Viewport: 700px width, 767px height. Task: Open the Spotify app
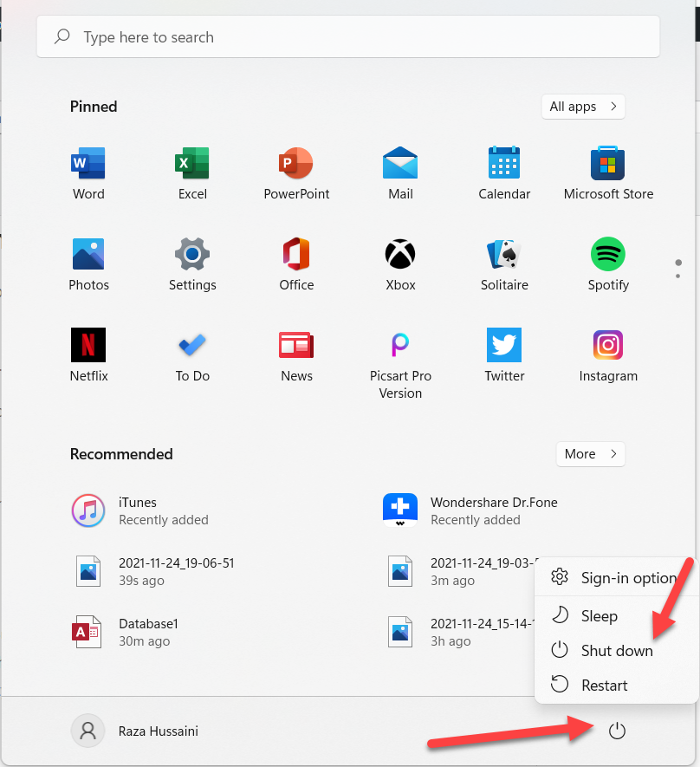pyautogui.click(x=608, y=264)
